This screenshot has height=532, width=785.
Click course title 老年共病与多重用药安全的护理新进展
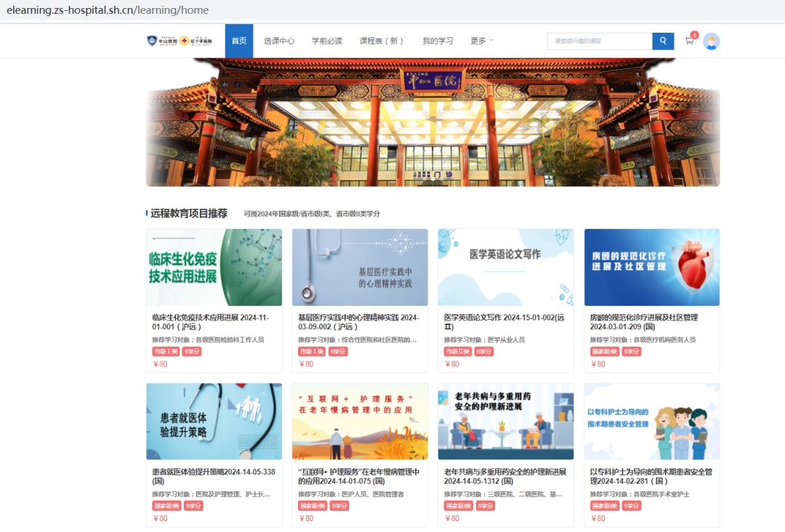[x=504, y=476]
